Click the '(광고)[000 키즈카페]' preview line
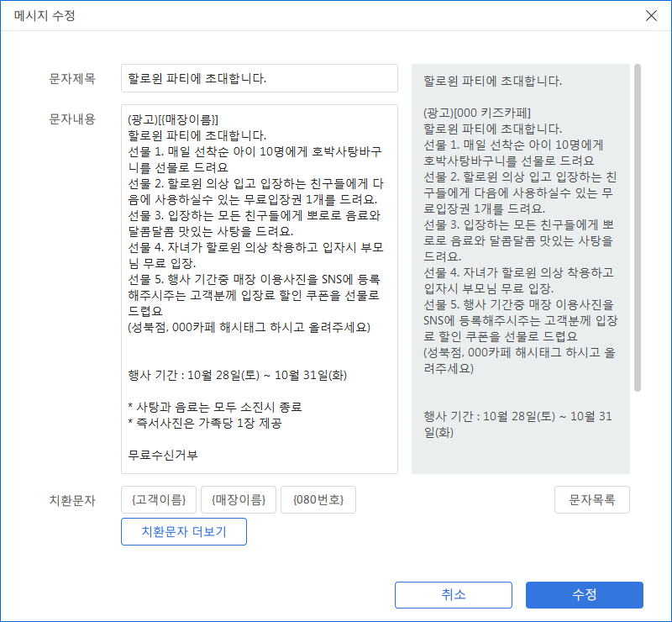672x622 pixels. [477, 113]
